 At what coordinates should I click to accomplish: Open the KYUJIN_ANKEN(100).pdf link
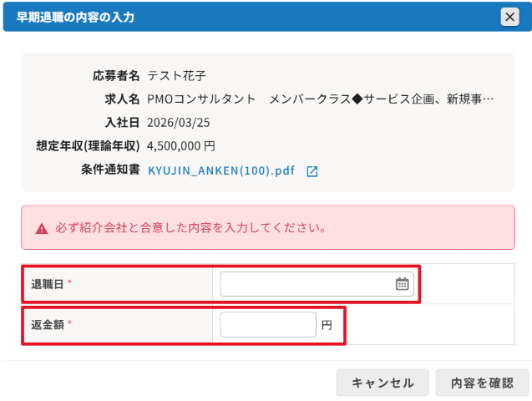221,170
